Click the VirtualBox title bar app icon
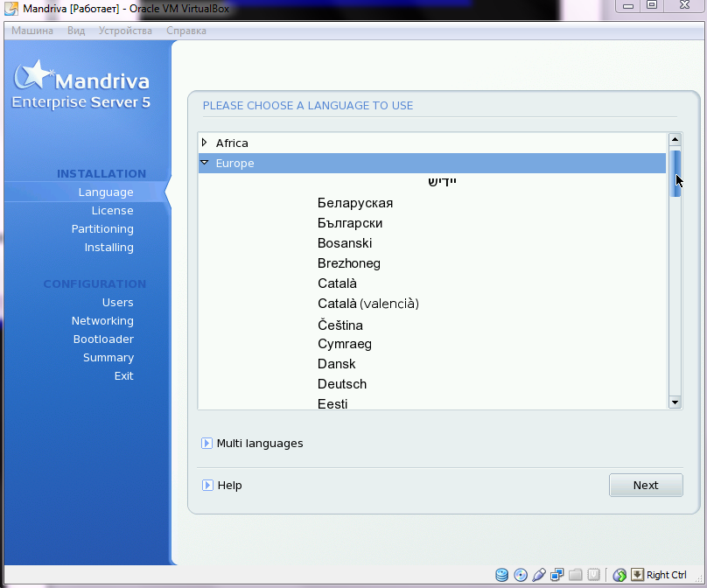 [x=11, y=9]
